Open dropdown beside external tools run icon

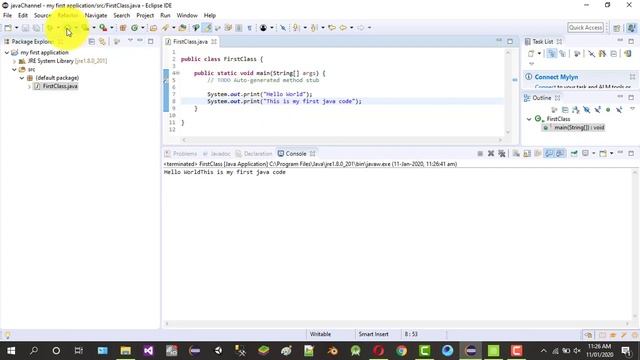[x=111, y=28]
